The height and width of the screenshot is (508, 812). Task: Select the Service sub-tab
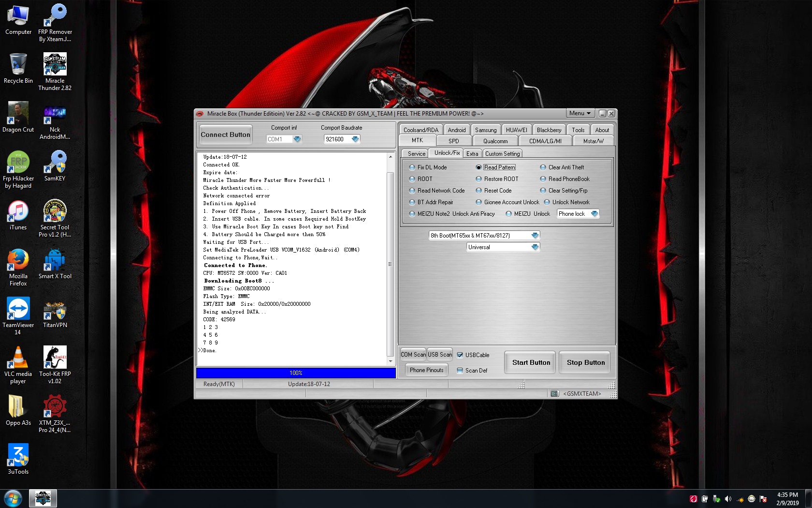tap(417, 154)
